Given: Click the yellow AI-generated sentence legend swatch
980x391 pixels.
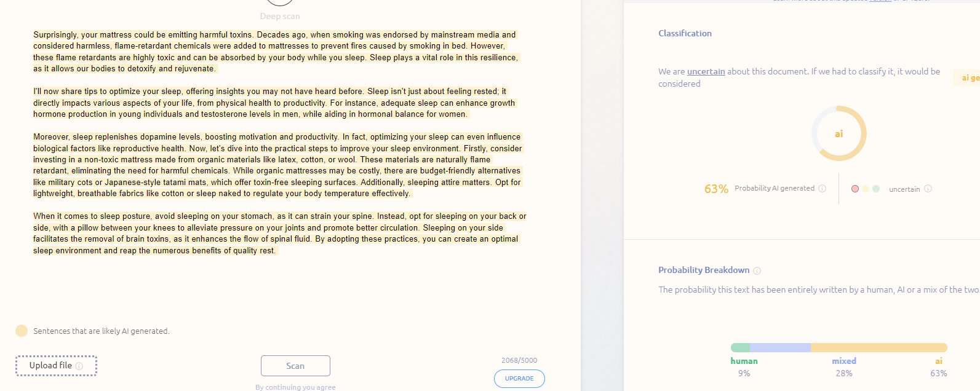Looking at the screenshot, I should 22,331.
